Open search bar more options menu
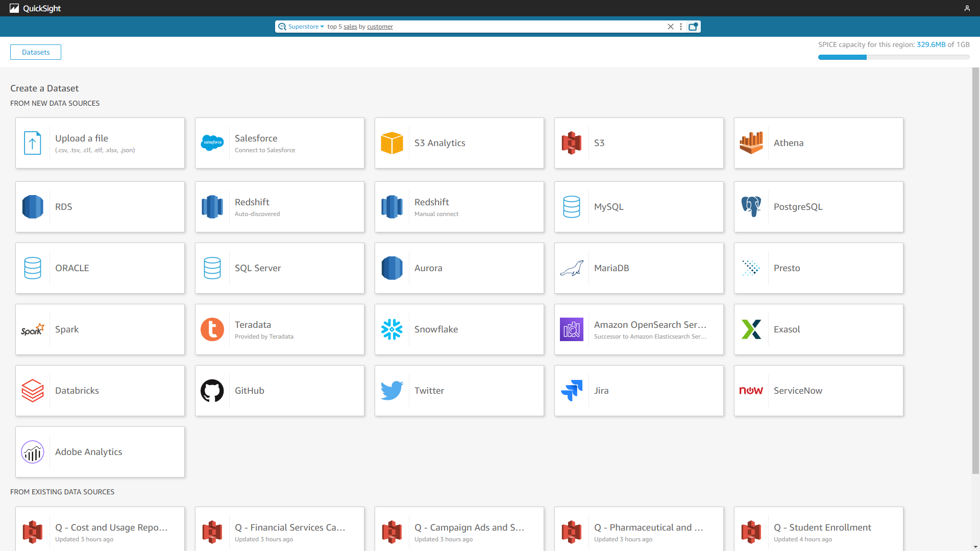Viewport: 980px width, 551px height. pyautogui.click(x=681, y=27)
